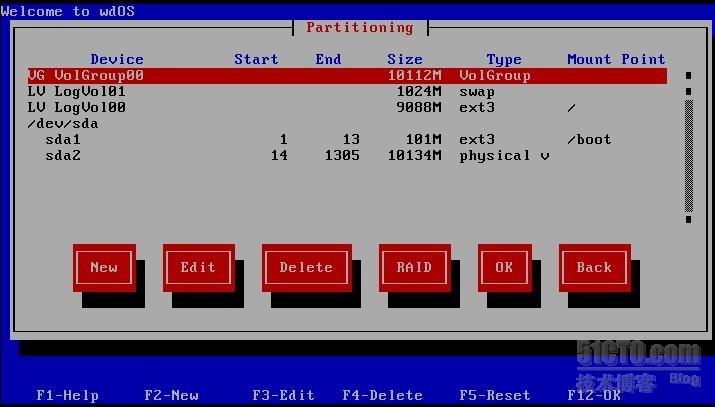This screenshot has width=715, height=407.
Task: Select the VG VolGroup00 row
Action: pyautogui.click(x=347, y=76)
